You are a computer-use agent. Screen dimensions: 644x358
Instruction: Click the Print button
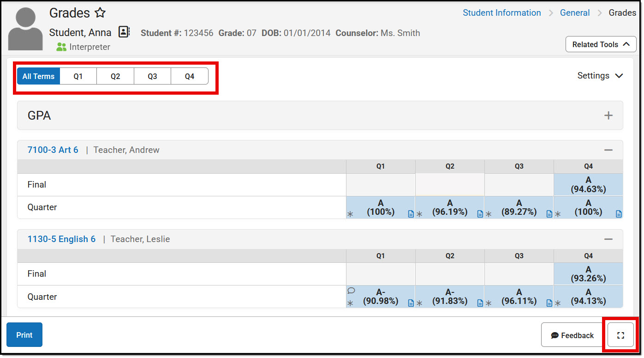[24, 334]
